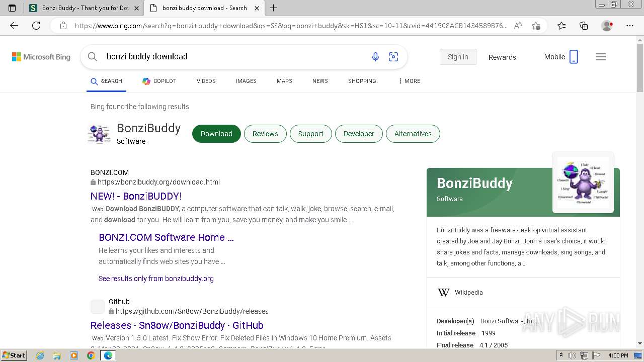Viewport: 644px width, 362px height.
Task: Open the volume icon in the system tray
Action: tap(573, 355)
